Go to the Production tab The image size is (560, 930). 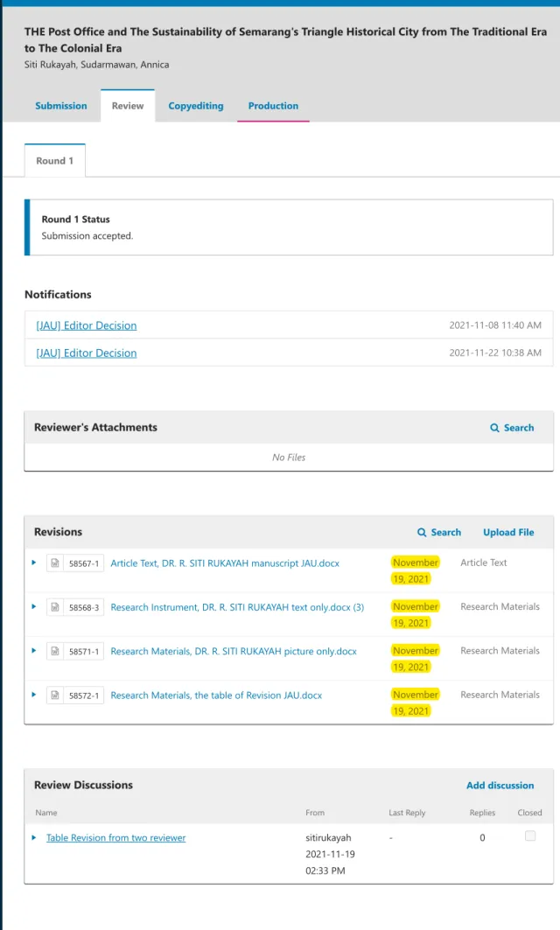point(273,106)
